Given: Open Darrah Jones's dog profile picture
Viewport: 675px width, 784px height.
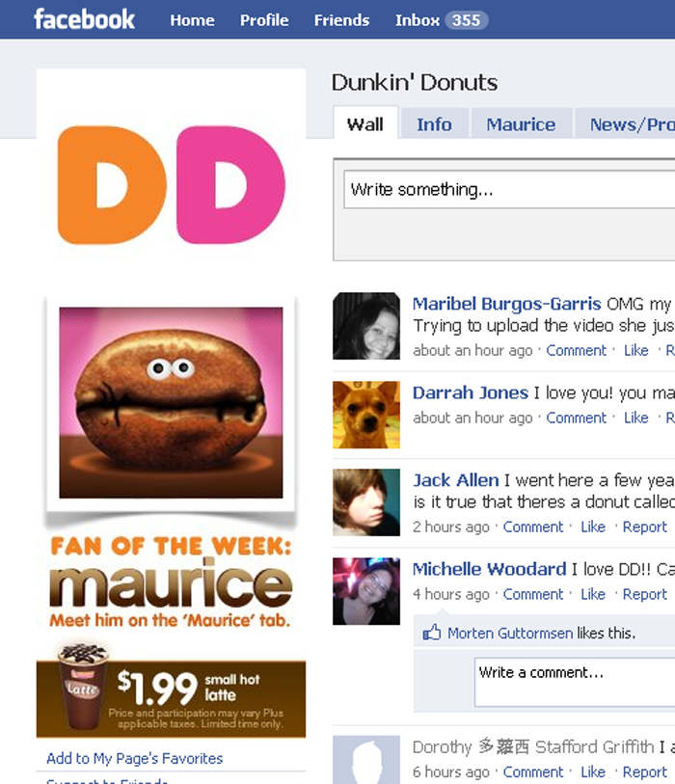Looking at the screenshot, I should click(366, 415).
